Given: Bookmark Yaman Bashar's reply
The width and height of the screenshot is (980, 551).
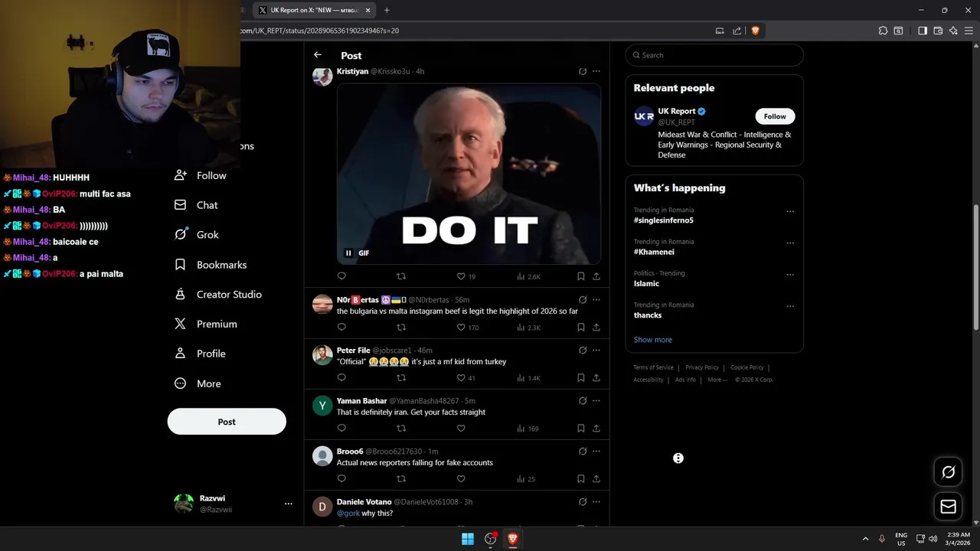Looking at the screenshot, I should 581,429.
